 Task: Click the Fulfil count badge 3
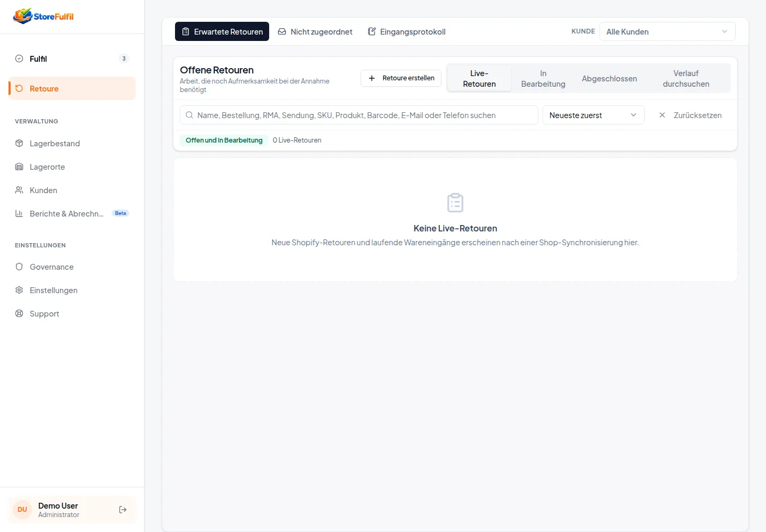(x=124, y=59)
